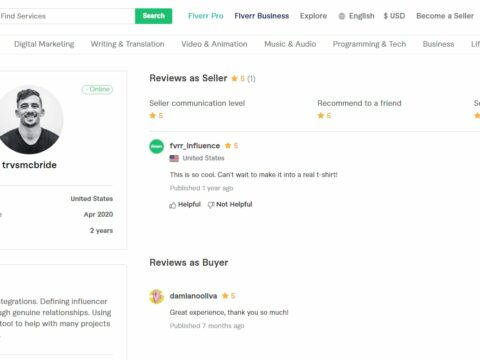Open Writing & Translation category
480x360 pixels.
[127, 44]
